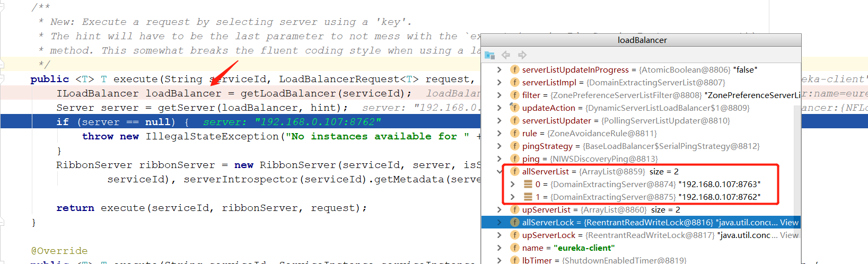Select the "eureka-client" name value
The image size is (868, 264).
click(584, 248)
